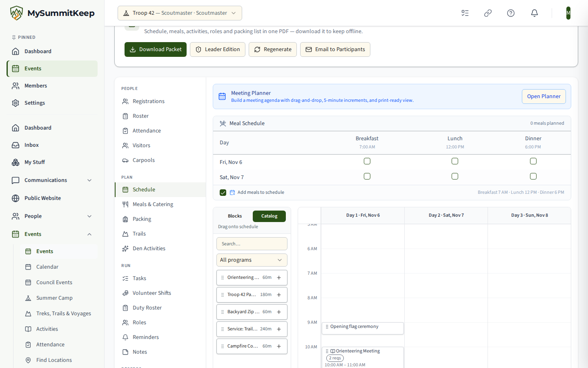This screenshot has height=368, width=588.
Task: Click the MySummitKeep mountain logo
Action: click(16, 13)
